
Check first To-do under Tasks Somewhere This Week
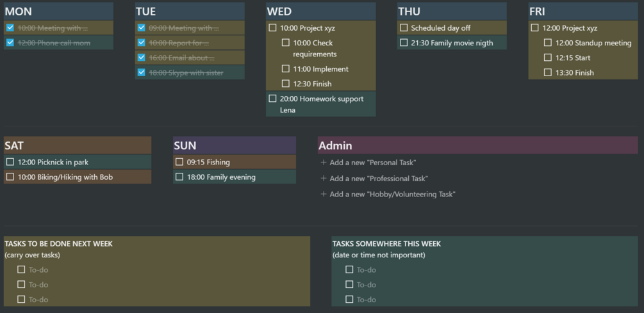pos(349,269)
